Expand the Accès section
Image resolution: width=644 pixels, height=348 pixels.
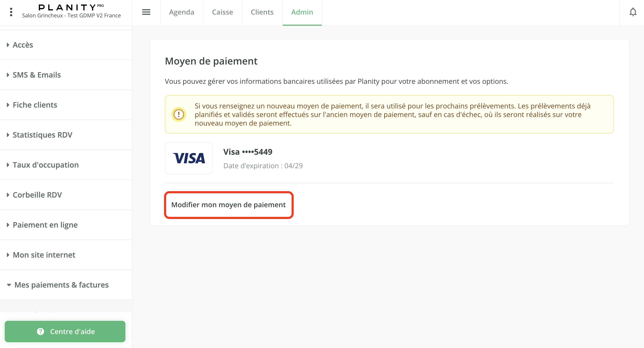tap(23, 45)
